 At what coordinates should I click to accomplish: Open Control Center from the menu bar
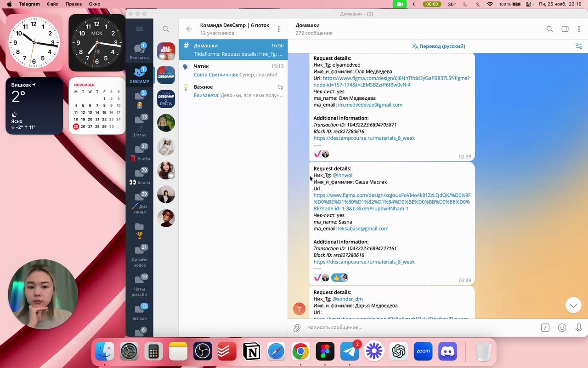point(528,4)
